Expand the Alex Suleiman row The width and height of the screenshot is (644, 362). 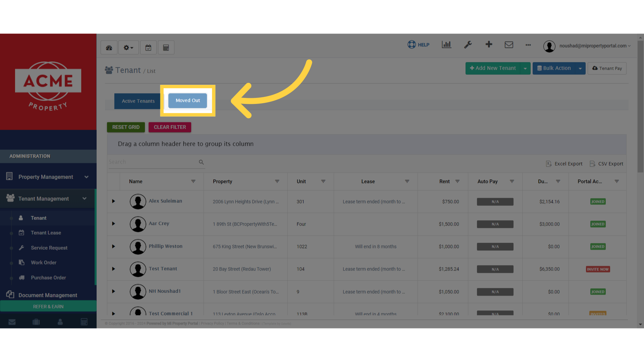(113, 201)
